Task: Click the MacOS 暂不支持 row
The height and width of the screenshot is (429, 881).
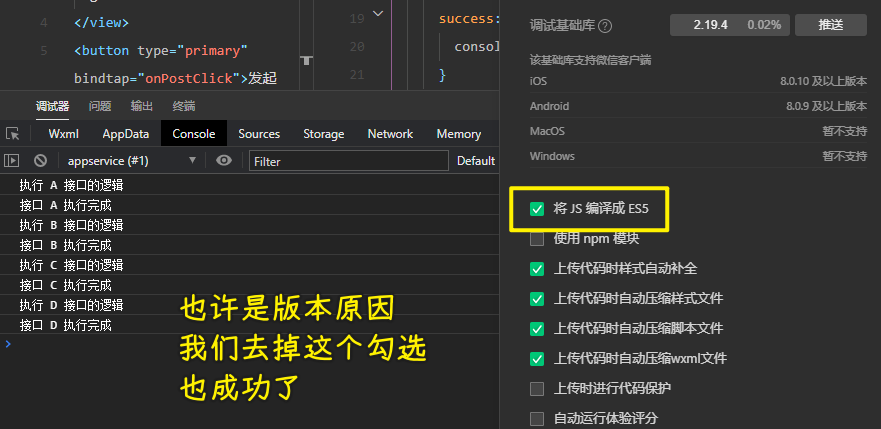Action: coord(698,131)
